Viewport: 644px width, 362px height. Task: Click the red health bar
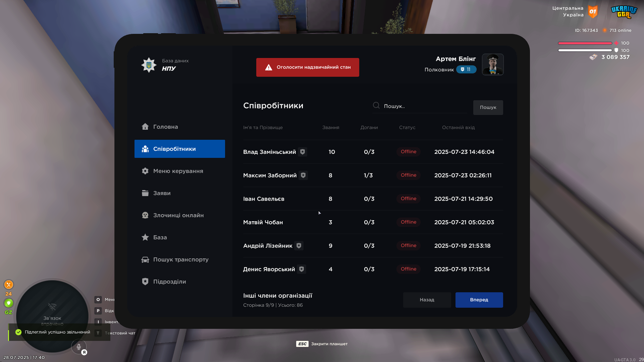click(585, 43)
